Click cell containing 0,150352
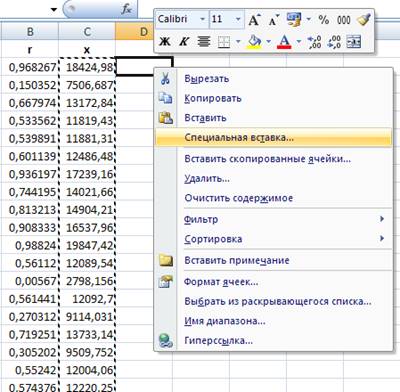 point(30,85)
